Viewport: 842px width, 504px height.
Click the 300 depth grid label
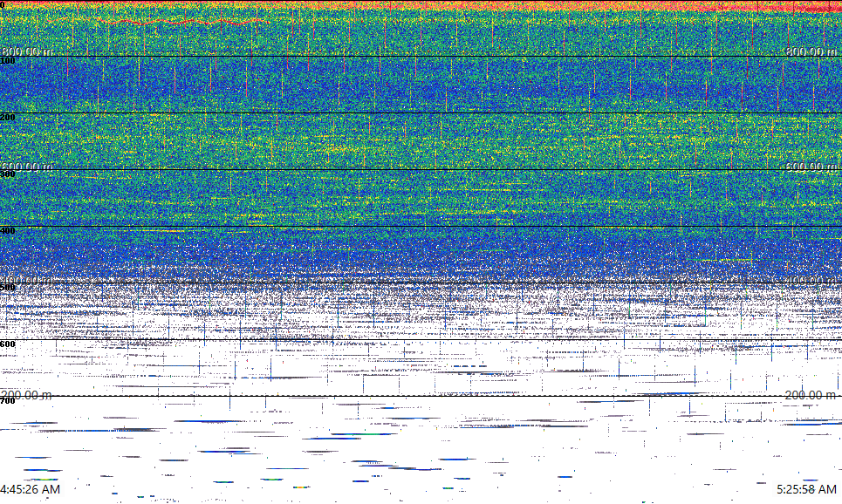8,174
